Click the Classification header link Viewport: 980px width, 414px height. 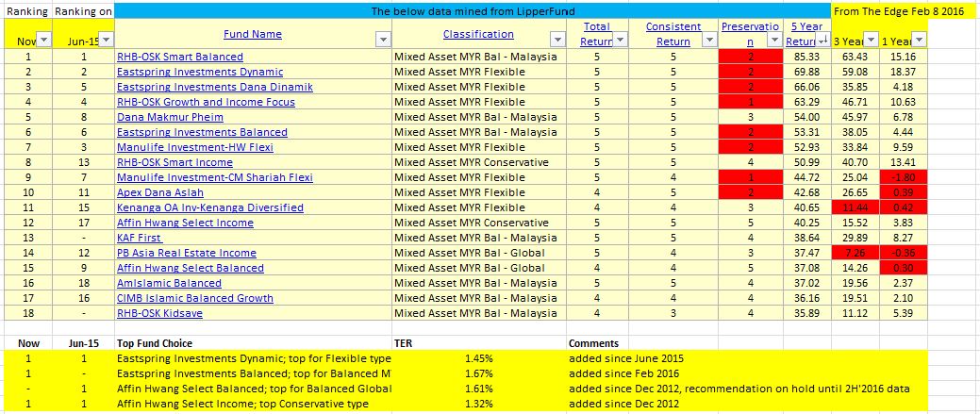click(x=479, y=34)
